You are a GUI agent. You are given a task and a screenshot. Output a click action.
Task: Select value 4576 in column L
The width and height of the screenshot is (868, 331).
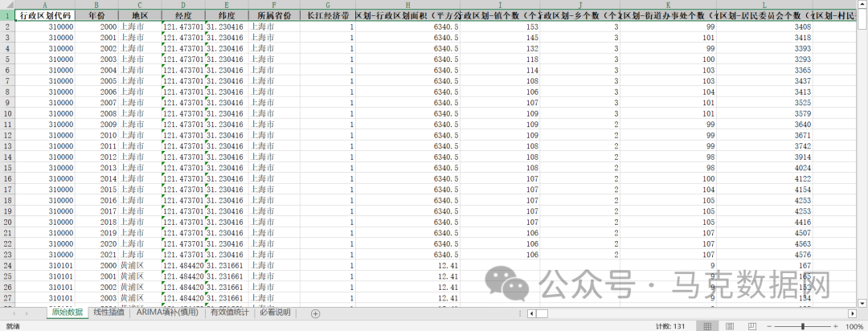(764, 255)
